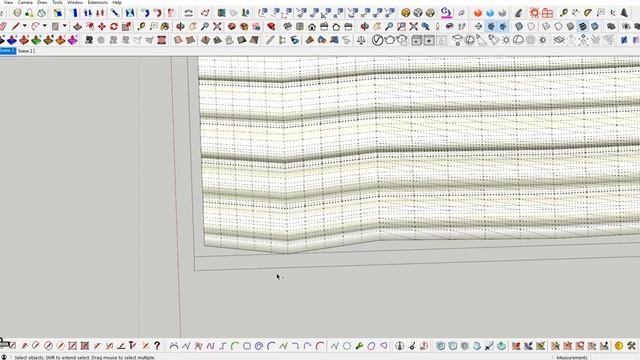This screenshot has height=360, width=640.
Task: Click the status bar info icon
Action: (4, 357)
